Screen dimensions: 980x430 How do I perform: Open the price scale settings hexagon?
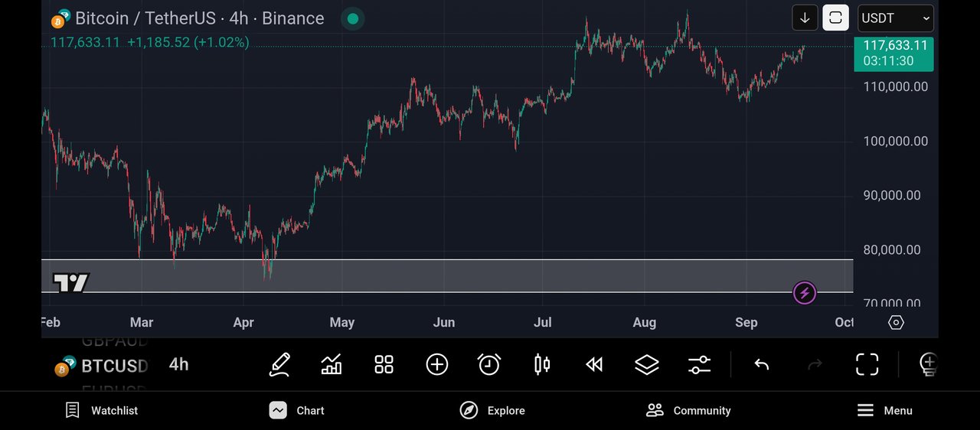pyautogui.click(x=896, y=322)
